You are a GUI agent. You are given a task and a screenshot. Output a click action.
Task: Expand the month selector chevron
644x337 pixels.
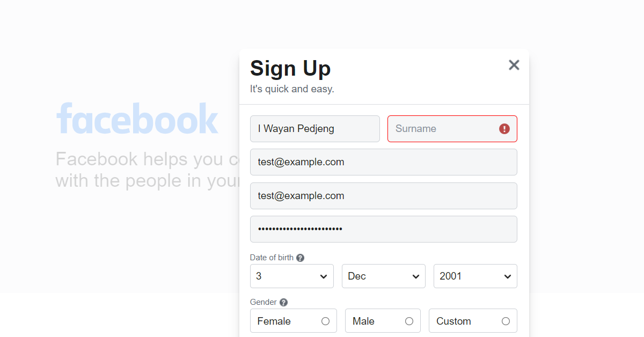coord(415,276)
